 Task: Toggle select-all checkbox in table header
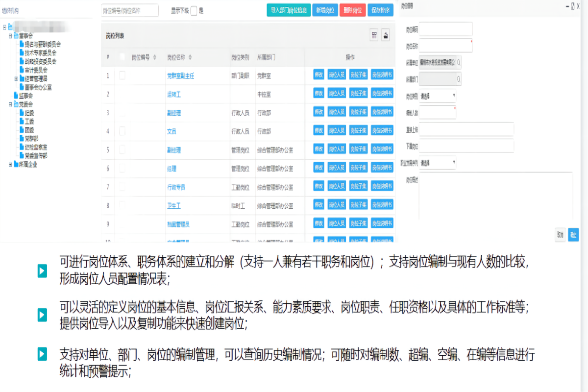pyautogui.click(x=122, y=57)
